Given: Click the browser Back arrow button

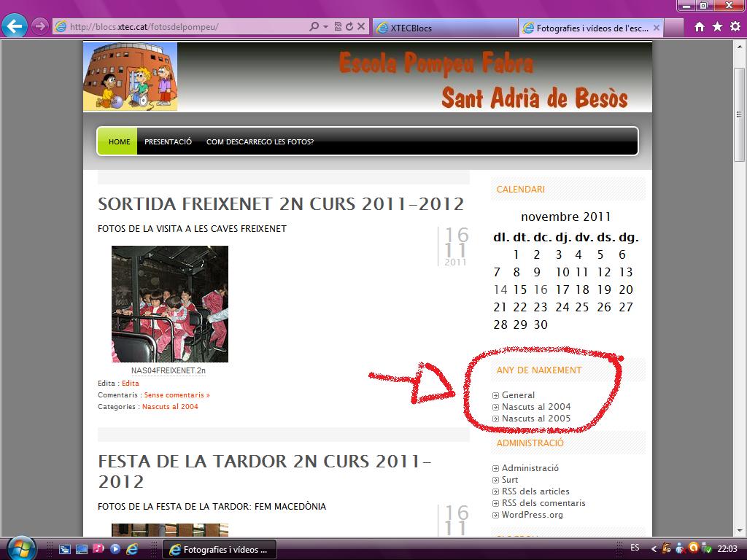Looking at the screenshot, I should tap(15, 27).
